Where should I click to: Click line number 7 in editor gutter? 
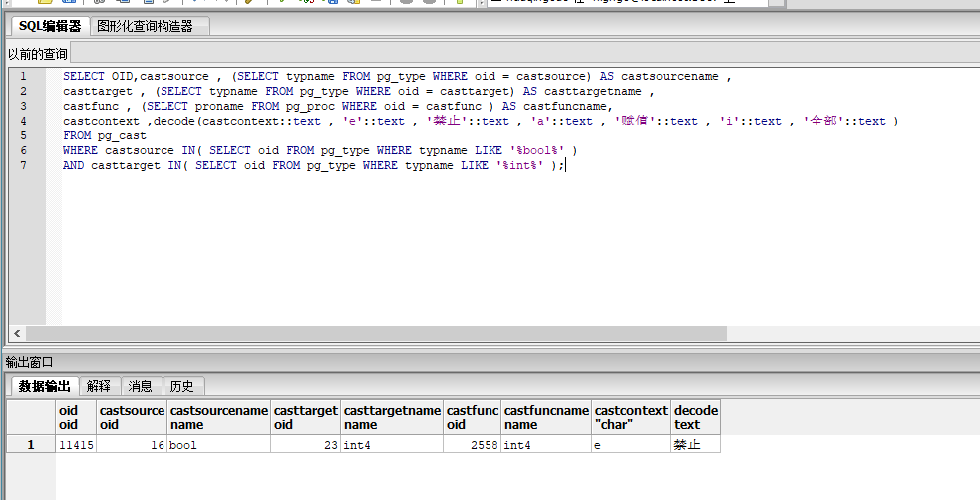[x=23, y=165]
